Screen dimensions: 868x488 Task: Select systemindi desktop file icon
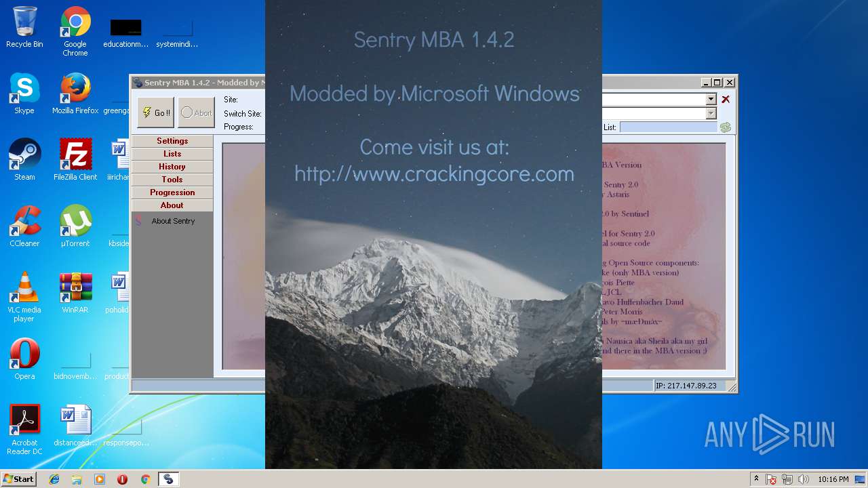click(x=177, y=32)
